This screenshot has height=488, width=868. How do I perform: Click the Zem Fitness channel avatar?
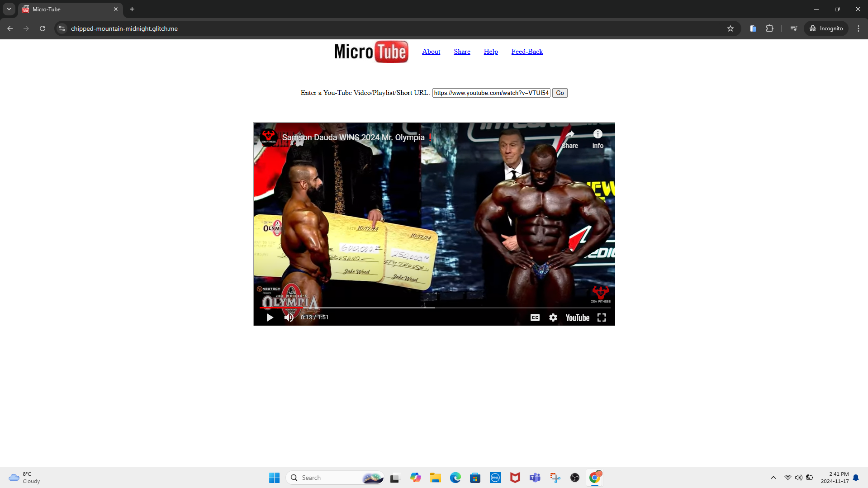(x=268, y=137)
